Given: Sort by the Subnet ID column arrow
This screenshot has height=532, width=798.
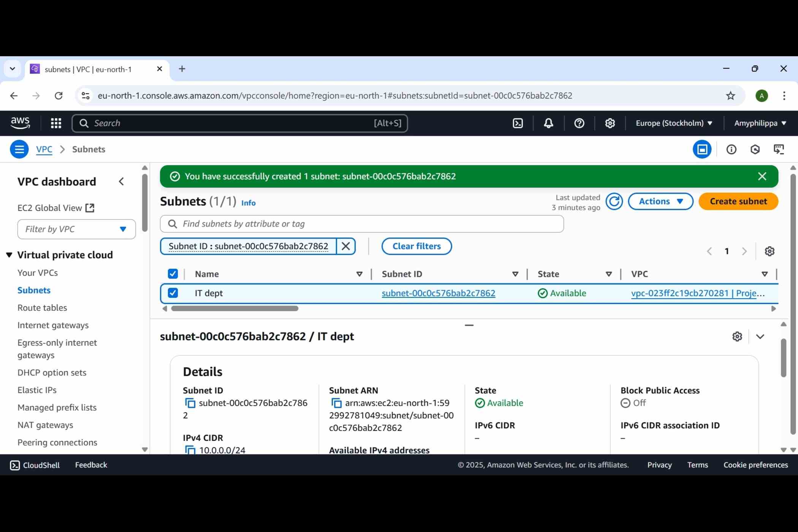Looking at the screenshot, I should pos(515,274).
